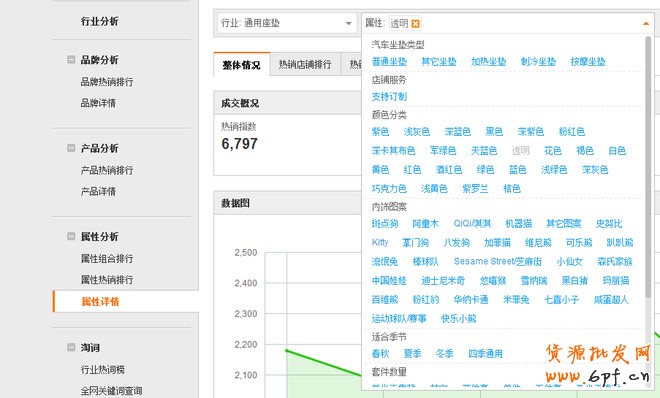This screenshot has height=398, width=660.
Task: Switch to the 整体情况 tab
Action: click(242, 65)
